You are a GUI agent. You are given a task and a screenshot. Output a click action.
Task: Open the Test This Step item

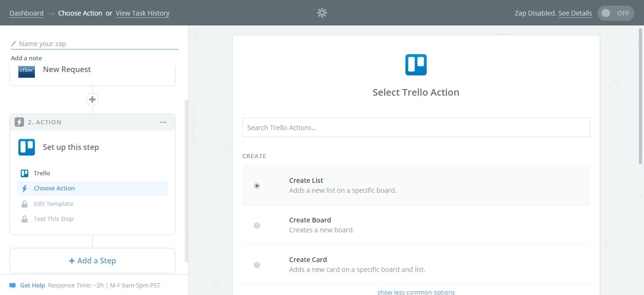(x=92, y=219)
